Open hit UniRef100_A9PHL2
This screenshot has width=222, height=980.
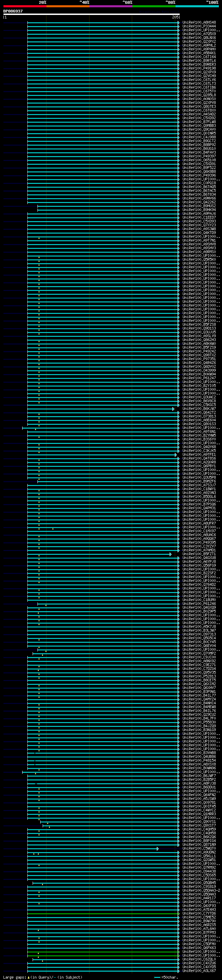[x=199, y=45]
